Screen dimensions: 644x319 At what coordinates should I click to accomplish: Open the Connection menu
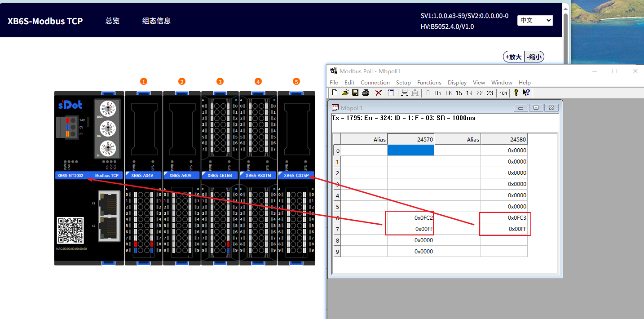[x=375, y=82]
